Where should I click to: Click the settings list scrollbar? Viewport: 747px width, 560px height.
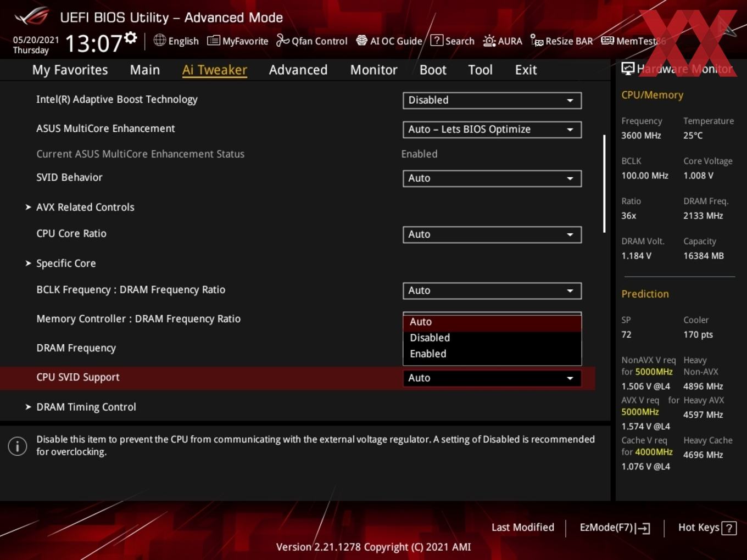click(x=604, y=183)
